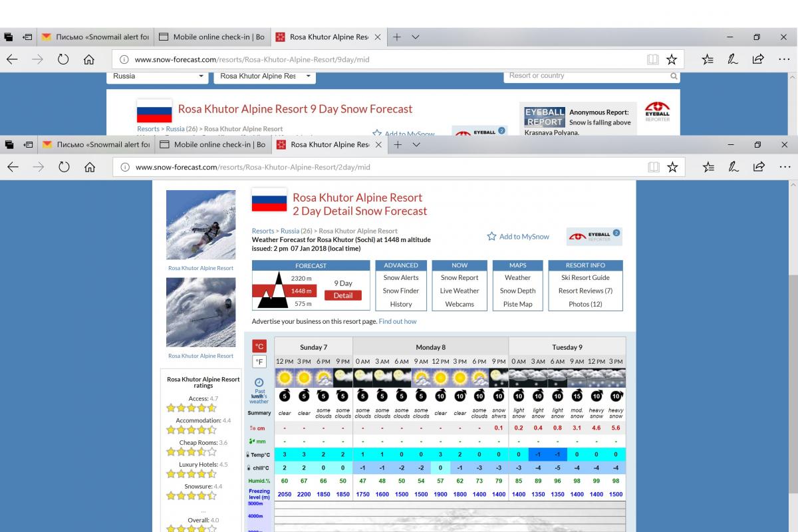Viewport: 798px width, 532px height.
Task: Open a new tab in the front window
Action: [x=398, y=144]
